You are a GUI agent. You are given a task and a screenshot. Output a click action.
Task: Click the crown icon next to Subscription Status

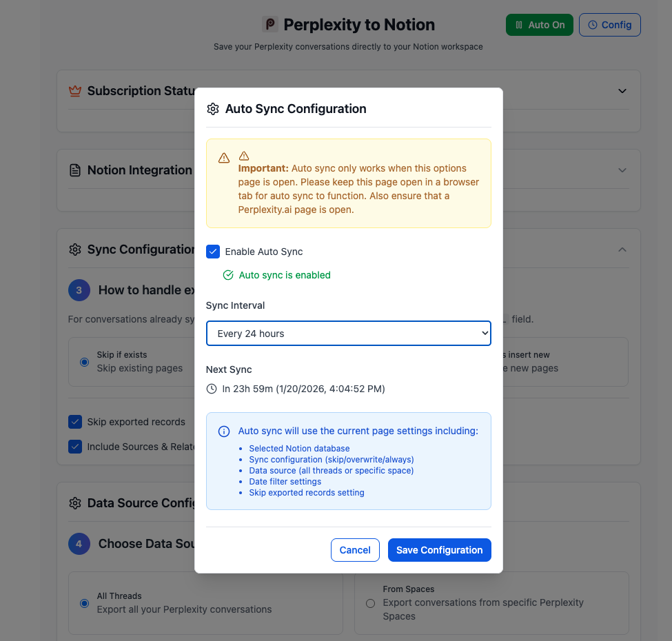pyautogui.click(x=74, y=90)
